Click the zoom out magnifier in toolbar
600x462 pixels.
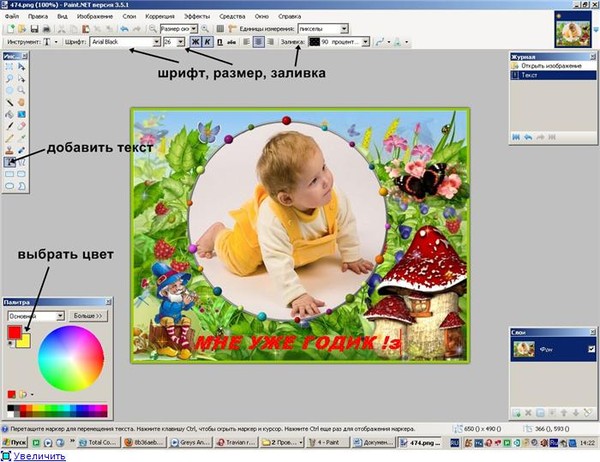(x=153, y=29)
